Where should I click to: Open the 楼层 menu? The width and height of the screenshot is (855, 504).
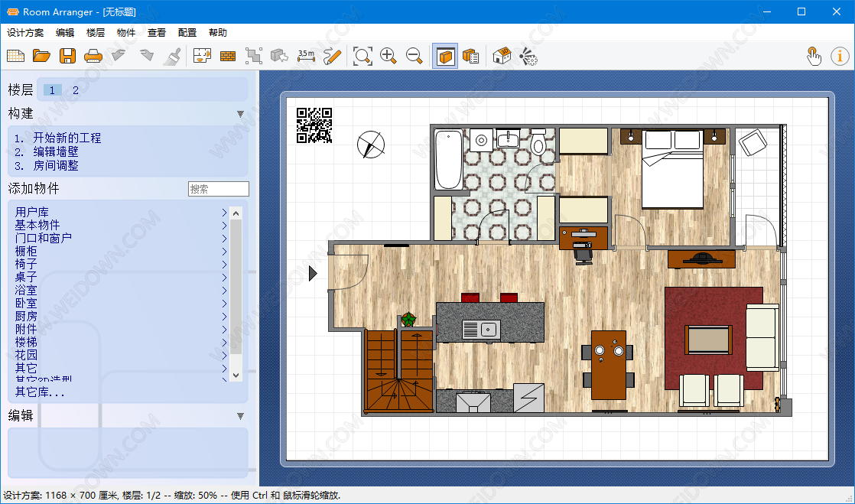[x=96, y=33]
